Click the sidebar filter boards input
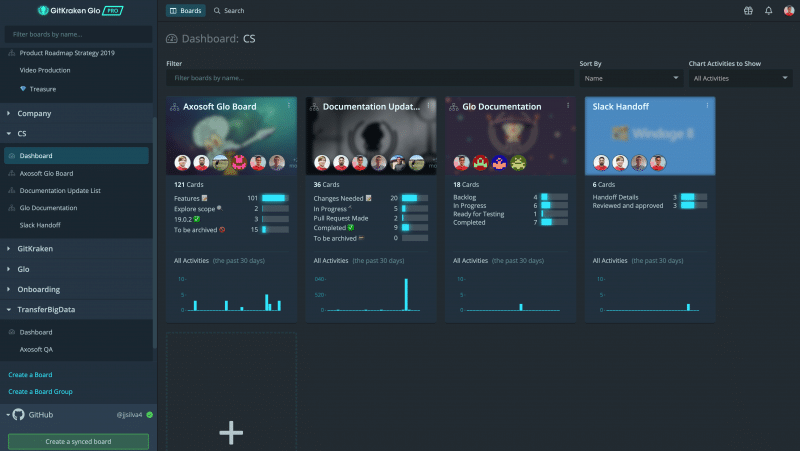The width and height of the screenshot is (800, 451). (x=78, y=34)
